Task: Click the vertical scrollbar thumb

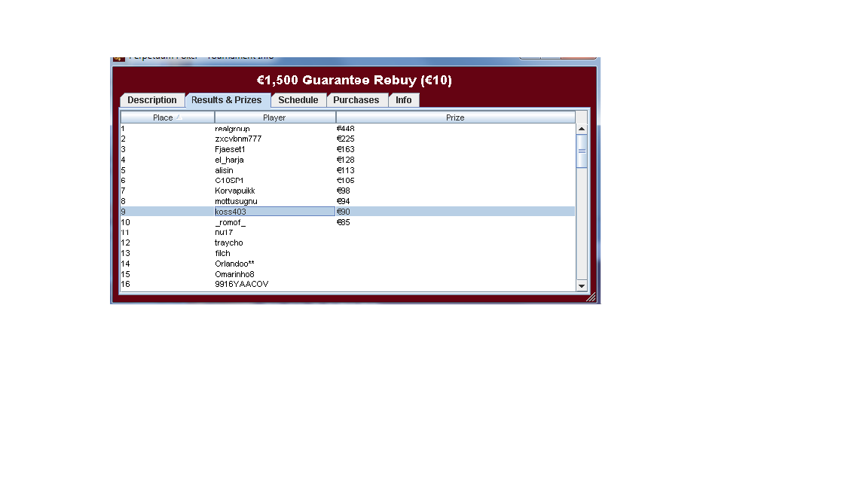Action: [x=582, y=151]
